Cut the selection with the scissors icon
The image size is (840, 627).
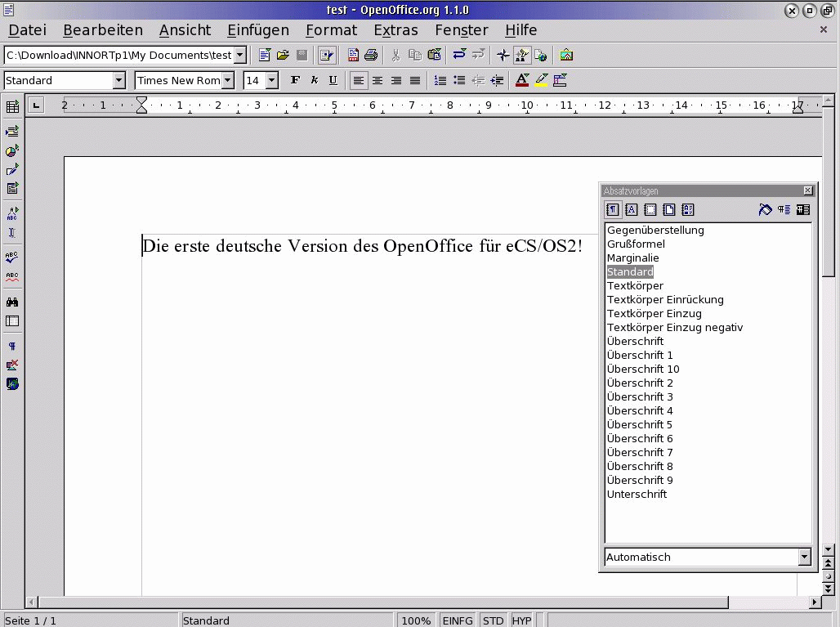[x=395, y=55]
